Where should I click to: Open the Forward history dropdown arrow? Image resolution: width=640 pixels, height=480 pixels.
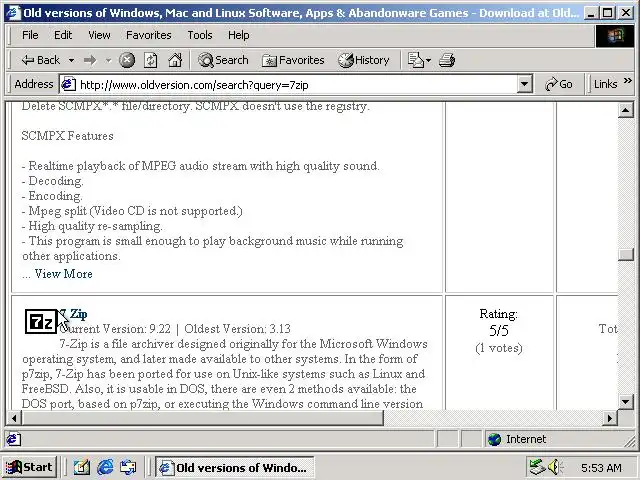coord(108,60)
